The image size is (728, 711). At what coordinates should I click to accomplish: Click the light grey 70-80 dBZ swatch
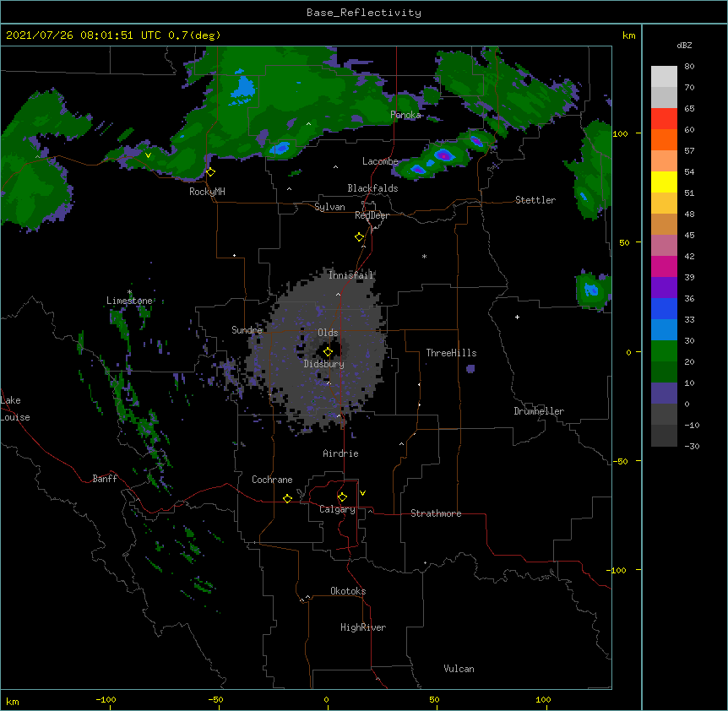click(664, 77)
